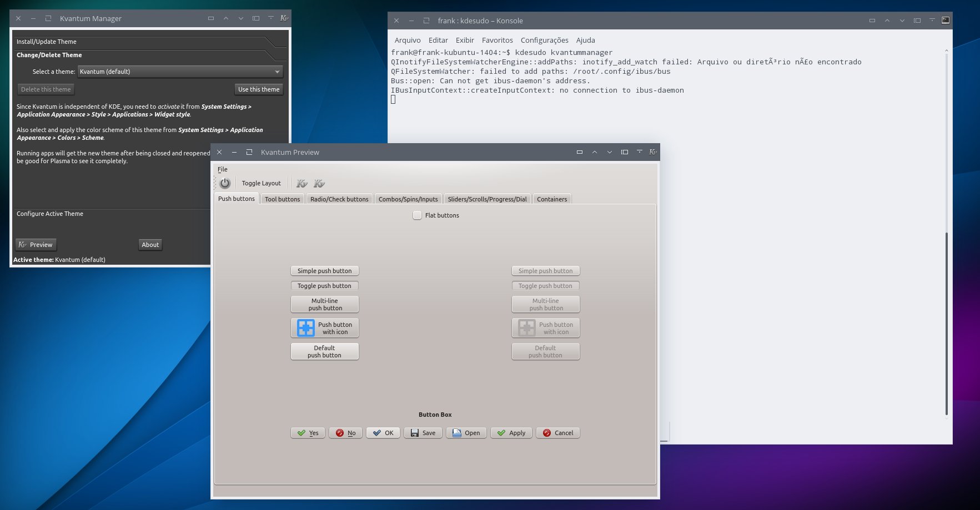Click the About button in Kvantum Manager
Screen dimensions: 980x510
[x=150, y=245]
